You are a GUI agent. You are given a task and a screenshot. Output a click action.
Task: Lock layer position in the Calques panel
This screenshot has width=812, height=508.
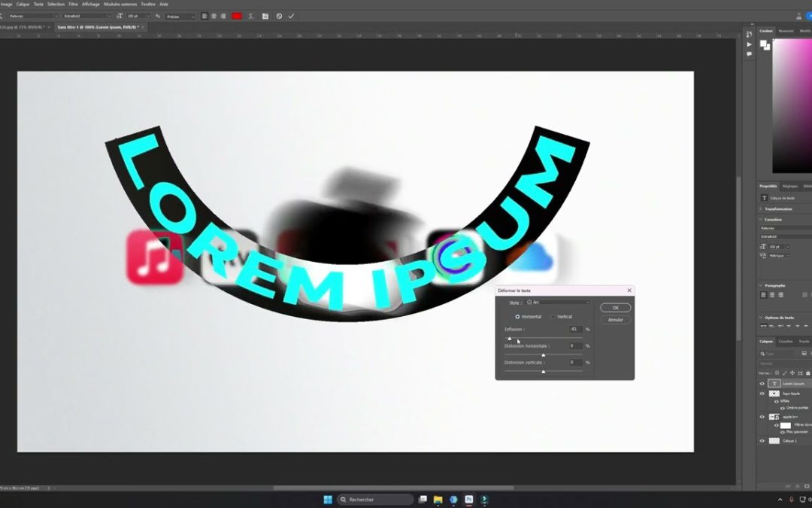coord(792,373)
